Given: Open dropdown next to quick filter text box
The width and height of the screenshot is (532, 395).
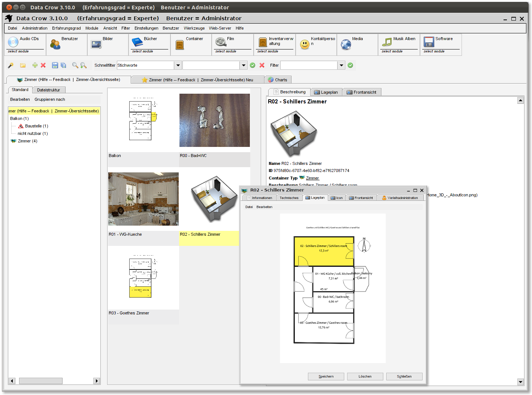Looking at the screenshot, I should [x=244, y=65].
